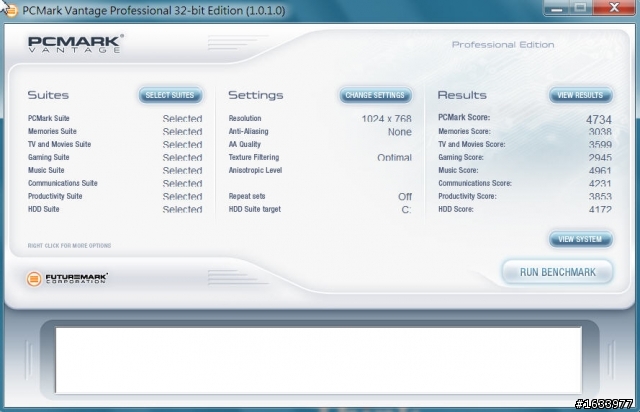Click the Resolution setting label
This screenshot has width=640, height=412.
(x=245, y=118)
